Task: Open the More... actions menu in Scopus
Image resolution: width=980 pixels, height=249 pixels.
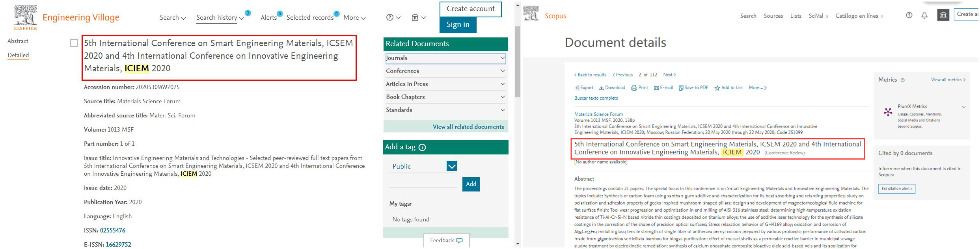Action: pyautogui.click(x=758, y=88)
